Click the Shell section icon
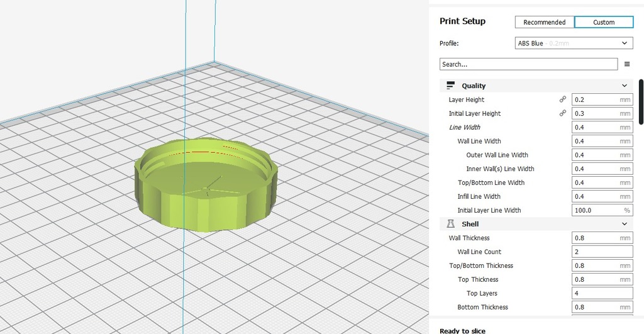644x334 pixels. (x=450, y=224)
